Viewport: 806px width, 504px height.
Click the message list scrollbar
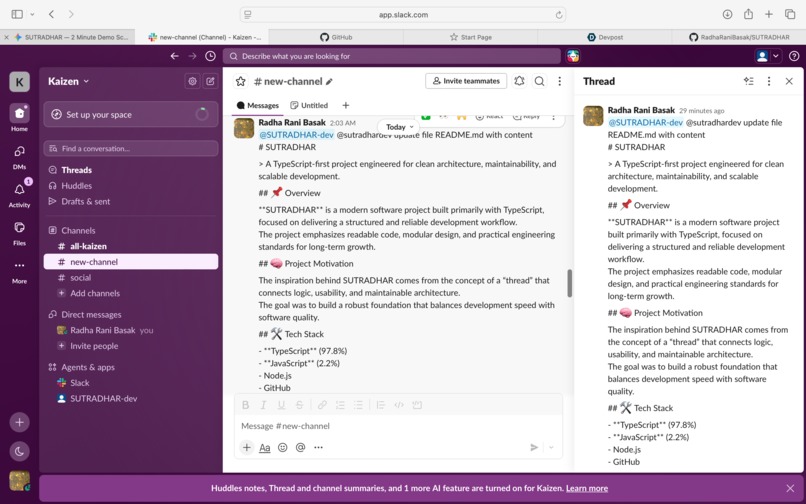570,283
